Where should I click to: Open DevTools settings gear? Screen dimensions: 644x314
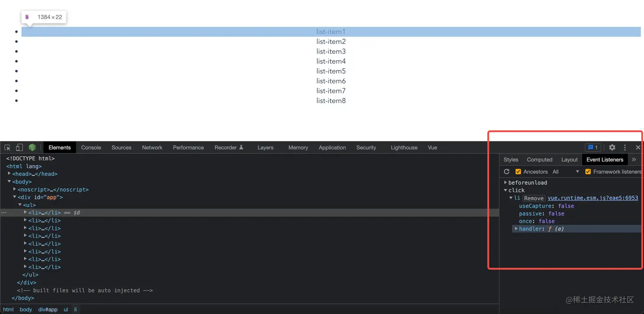[x=612, y=147]
